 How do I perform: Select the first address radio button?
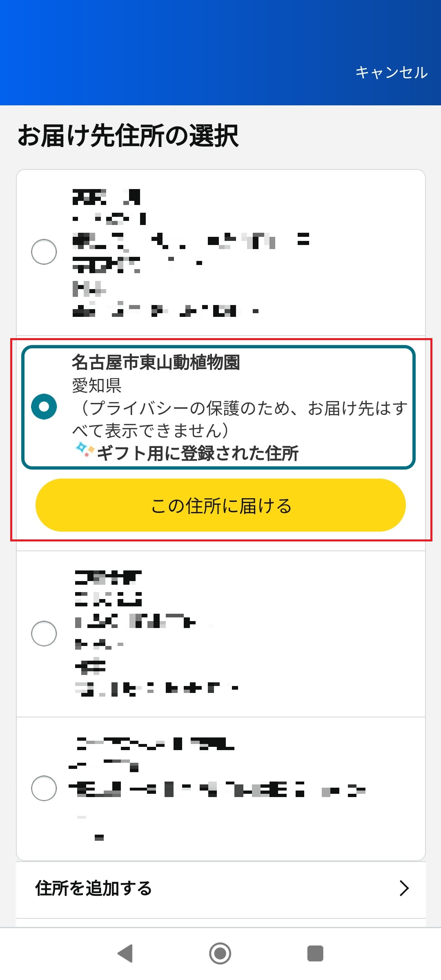(x=44, y=252)
